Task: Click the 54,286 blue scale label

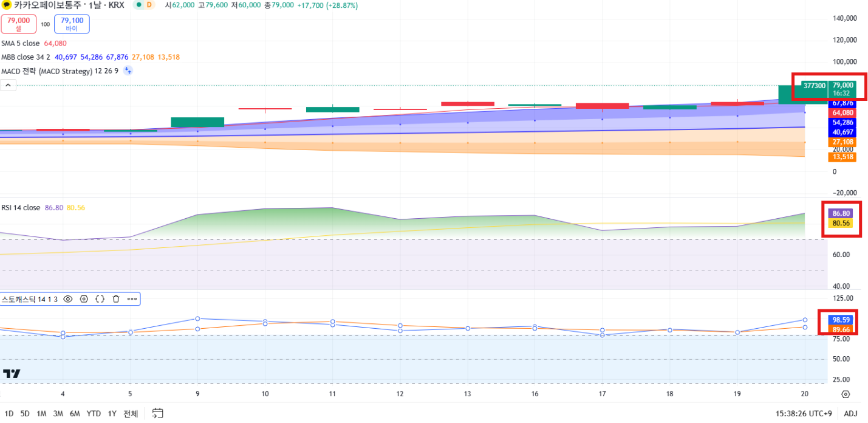Action: (x=842, y=122)
